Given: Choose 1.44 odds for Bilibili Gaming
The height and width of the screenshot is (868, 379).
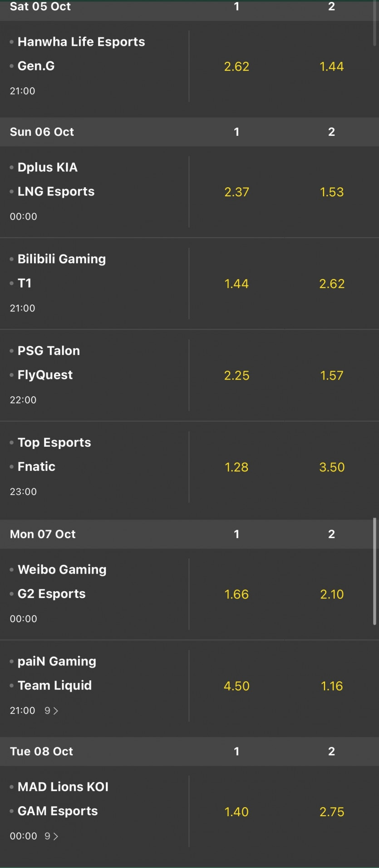Looking at the screenshot, I should click(x=236, y=284).
